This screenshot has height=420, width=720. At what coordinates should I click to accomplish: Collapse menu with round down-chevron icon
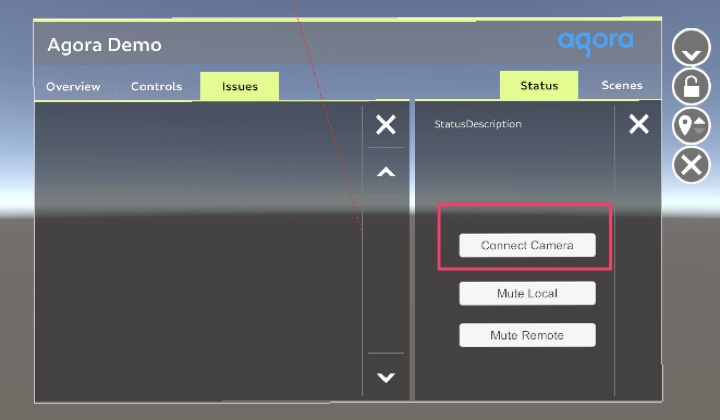pos(691,48)
